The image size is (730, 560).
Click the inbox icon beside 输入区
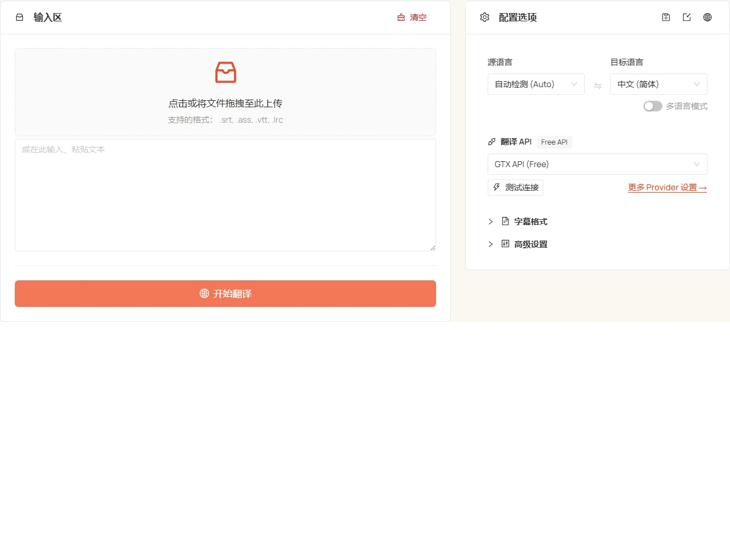(x=20, y=17)
